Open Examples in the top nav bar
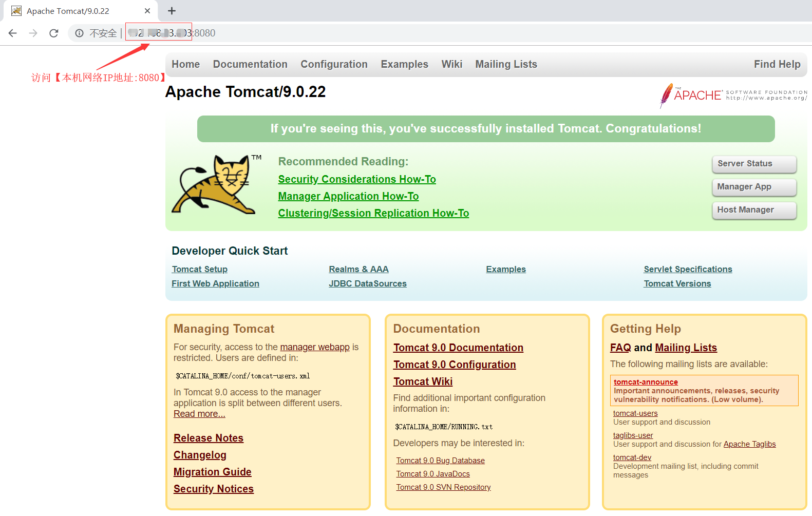The height and width of the screenshot is (516, 812). pyautogui.click(x=404, y=64)
